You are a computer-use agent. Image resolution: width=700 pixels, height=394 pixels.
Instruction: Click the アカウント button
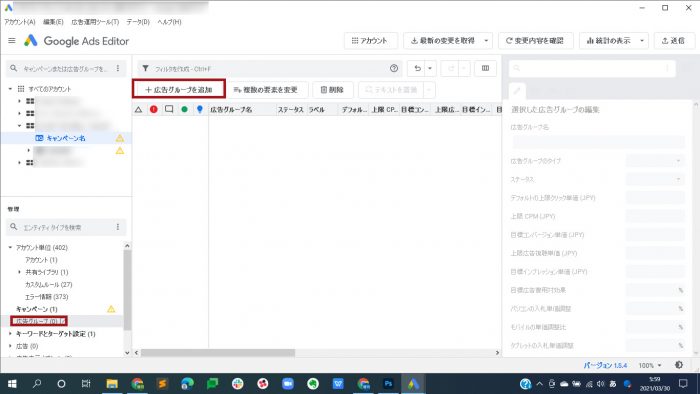pyautogui.click(x=371, y=41)
